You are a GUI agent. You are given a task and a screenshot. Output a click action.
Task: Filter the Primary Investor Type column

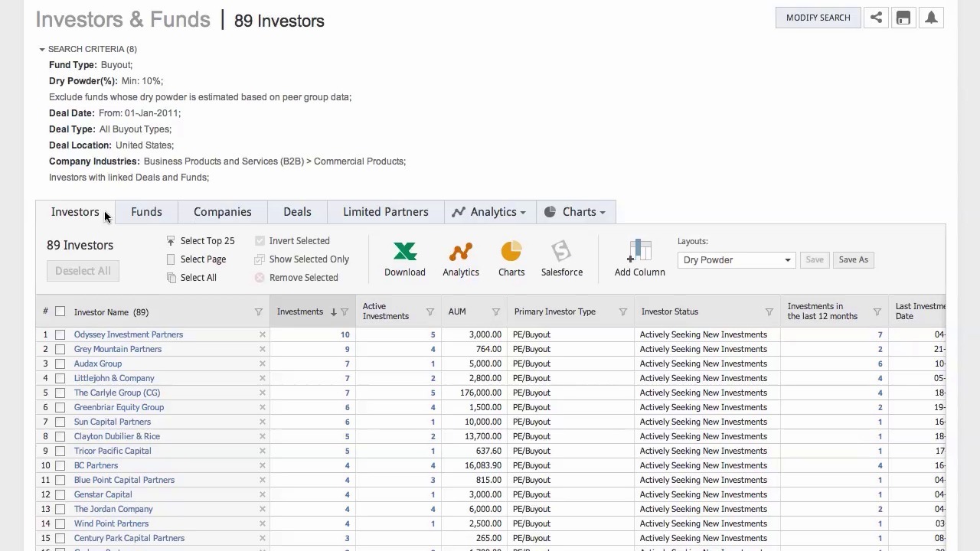[623, 312]
